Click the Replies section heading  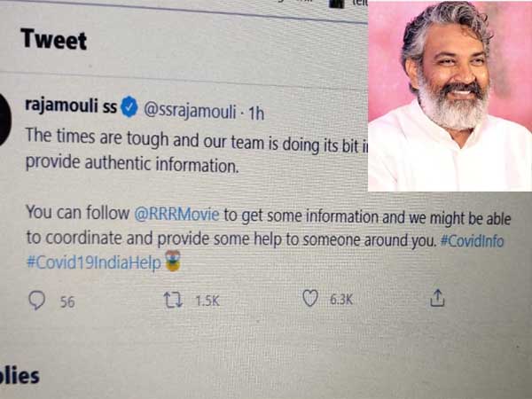[20, 376]
